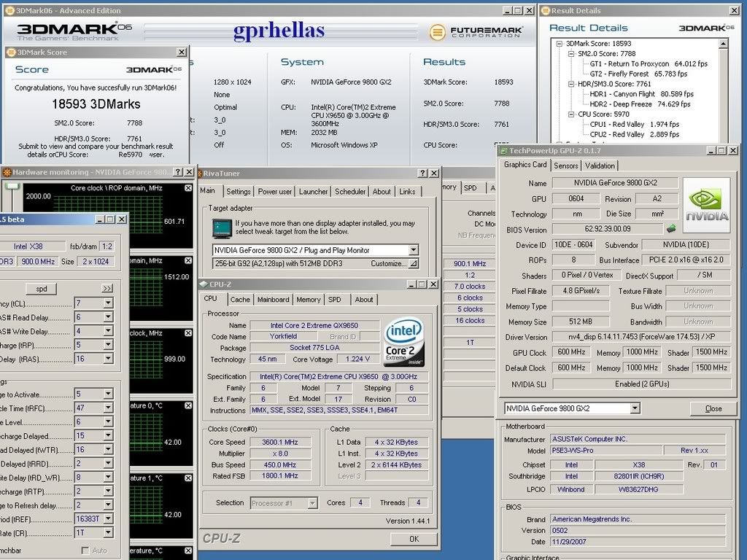Open the tRAS dropdown showing 16
This screenshot has width=747, height=560.
(x=108, y=359)
